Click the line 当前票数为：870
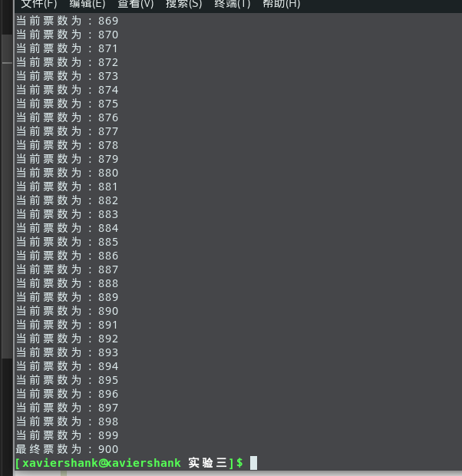Image resolution: width=462 pixels, height=476 pixels. coord(67,35)
